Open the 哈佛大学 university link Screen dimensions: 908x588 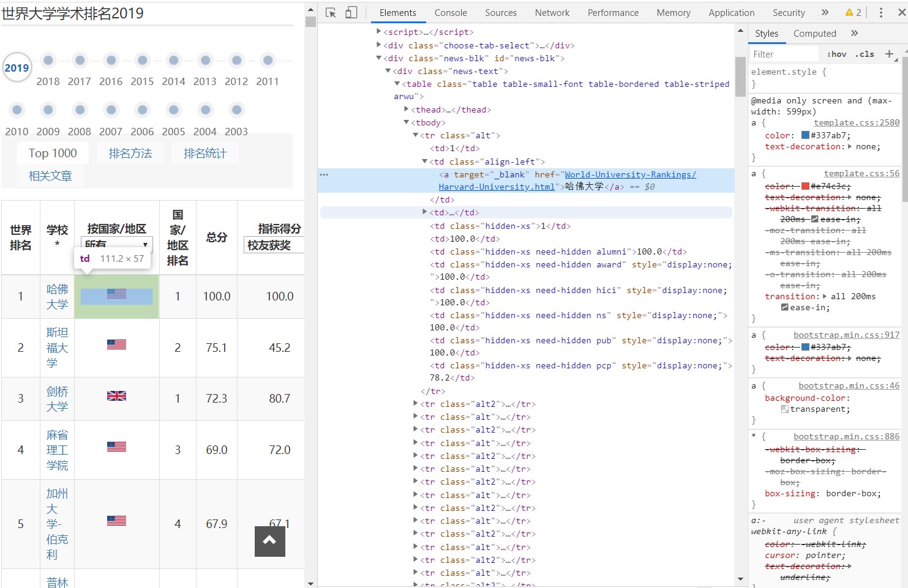(58, 296)
